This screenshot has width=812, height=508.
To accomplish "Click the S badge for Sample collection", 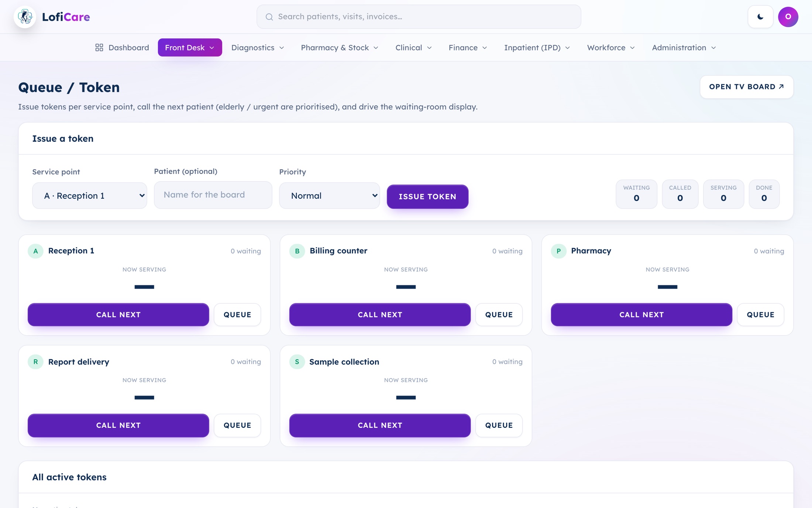I will tap(297, 362).
